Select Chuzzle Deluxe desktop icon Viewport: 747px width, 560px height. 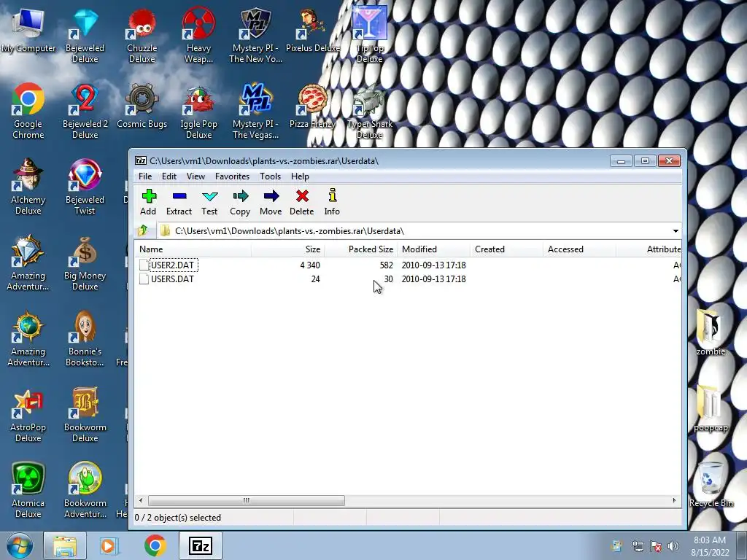[x=142, y=36]
